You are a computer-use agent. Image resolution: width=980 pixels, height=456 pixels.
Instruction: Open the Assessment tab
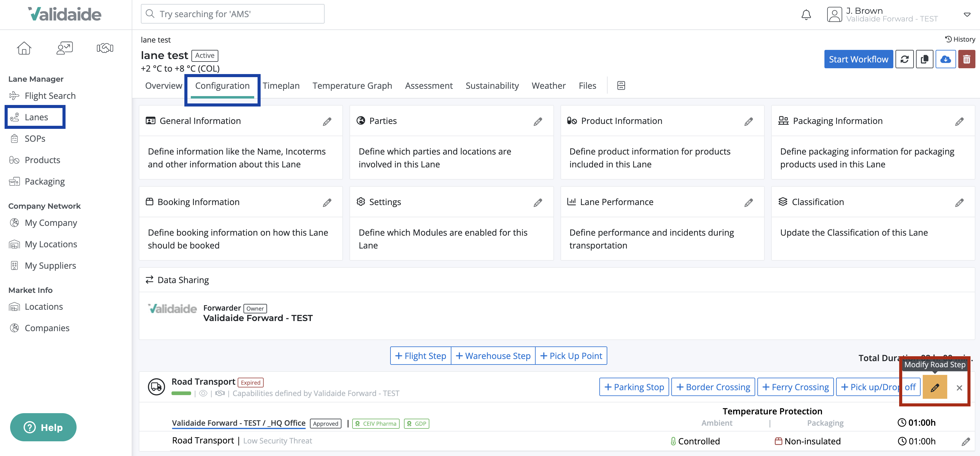428,86
